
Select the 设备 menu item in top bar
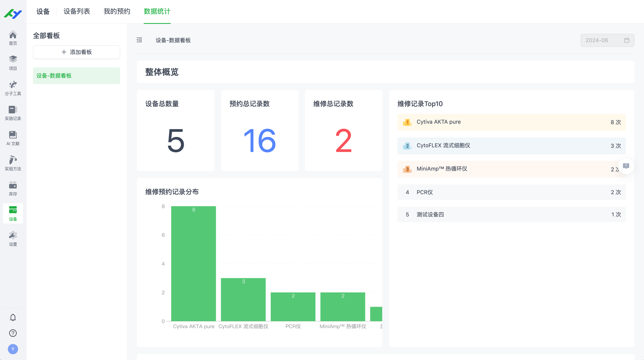(43, 12)
